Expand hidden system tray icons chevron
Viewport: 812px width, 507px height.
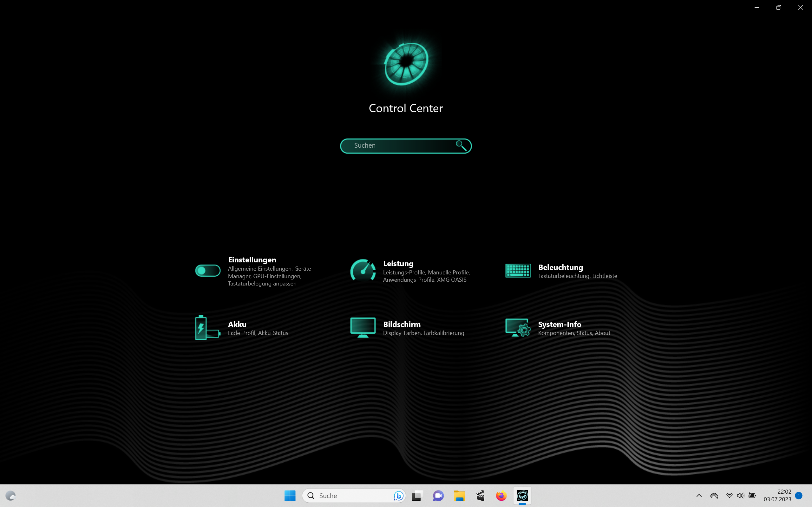tap(699, 496)
